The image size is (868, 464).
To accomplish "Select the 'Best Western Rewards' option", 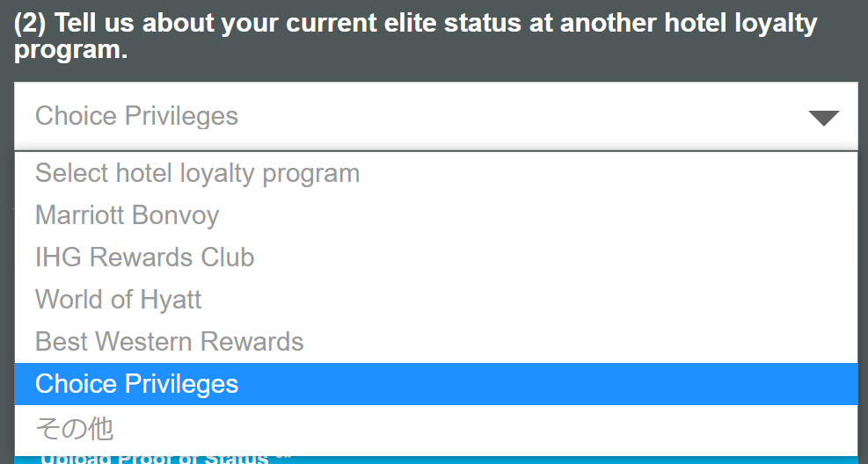I will click(170, 342).
